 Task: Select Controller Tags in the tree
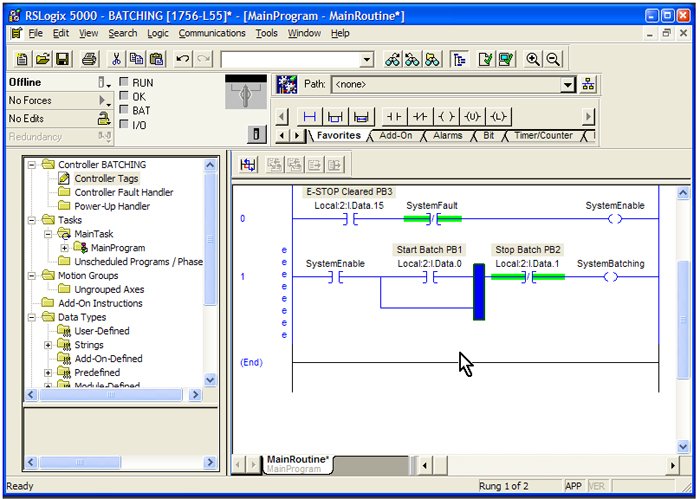pyautogui.click(x=106, y=179)
